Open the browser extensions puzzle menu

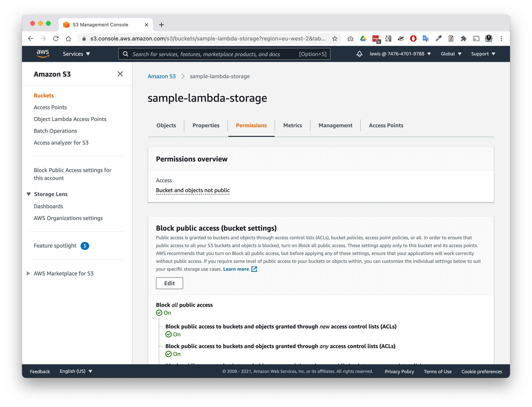click(x=463, y=38)
